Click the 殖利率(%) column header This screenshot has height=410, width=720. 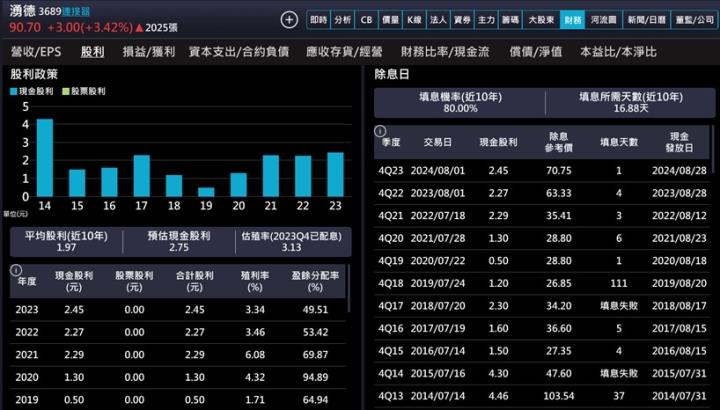(x=255, y=281)
